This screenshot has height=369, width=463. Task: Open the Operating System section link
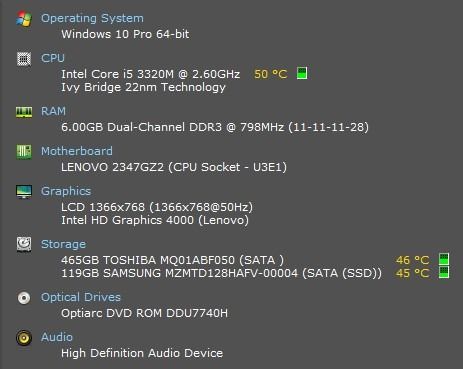point(92,18)
